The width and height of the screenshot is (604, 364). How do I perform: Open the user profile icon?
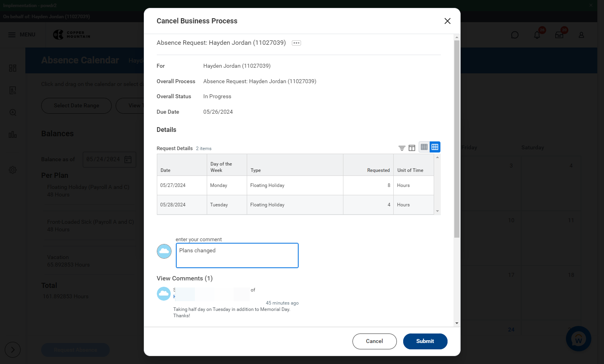[581, 35]
